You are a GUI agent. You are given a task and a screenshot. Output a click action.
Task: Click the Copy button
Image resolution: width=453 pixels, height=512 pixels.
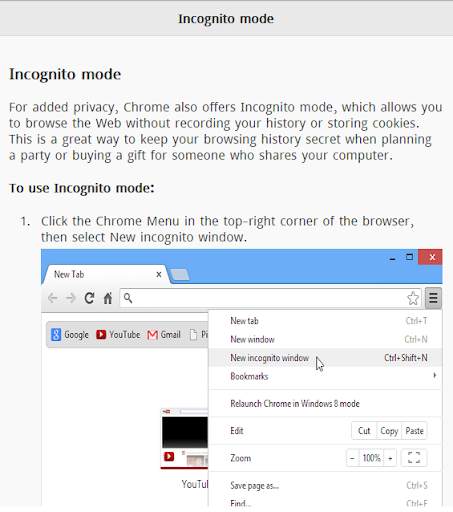(x=389, y=431)
